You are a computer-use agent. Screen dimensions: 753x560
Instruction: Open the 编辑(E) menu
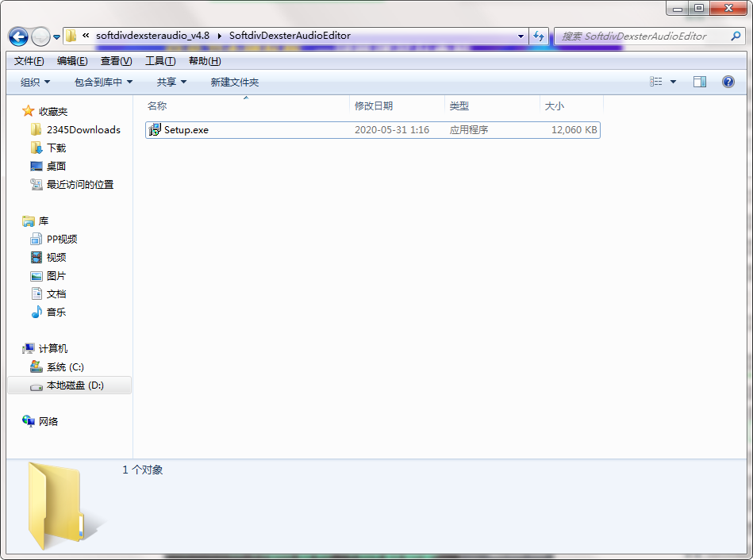72,61
